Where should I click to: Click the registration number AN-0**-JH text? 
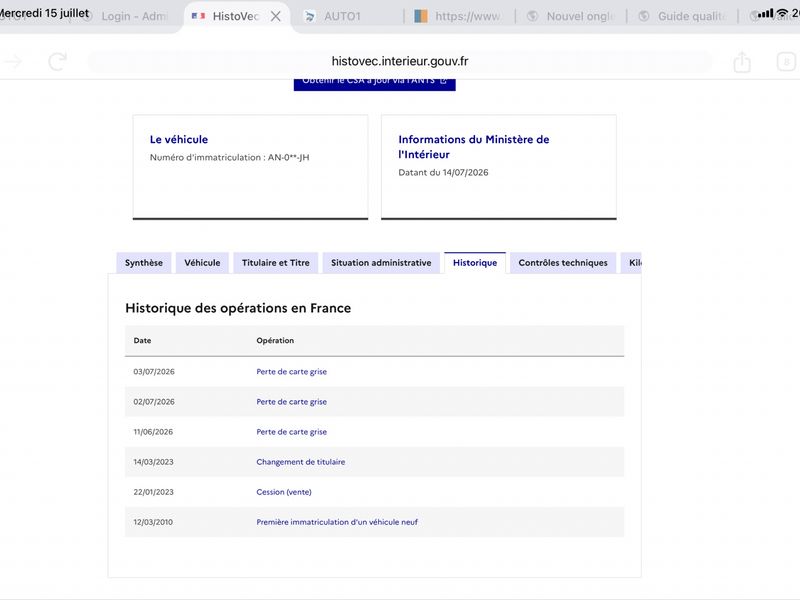pos(288,157)
